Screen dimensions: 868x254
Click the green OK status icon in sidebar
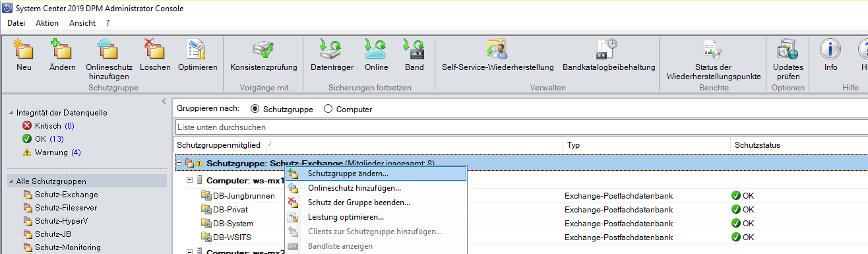[x=27, y=139]
